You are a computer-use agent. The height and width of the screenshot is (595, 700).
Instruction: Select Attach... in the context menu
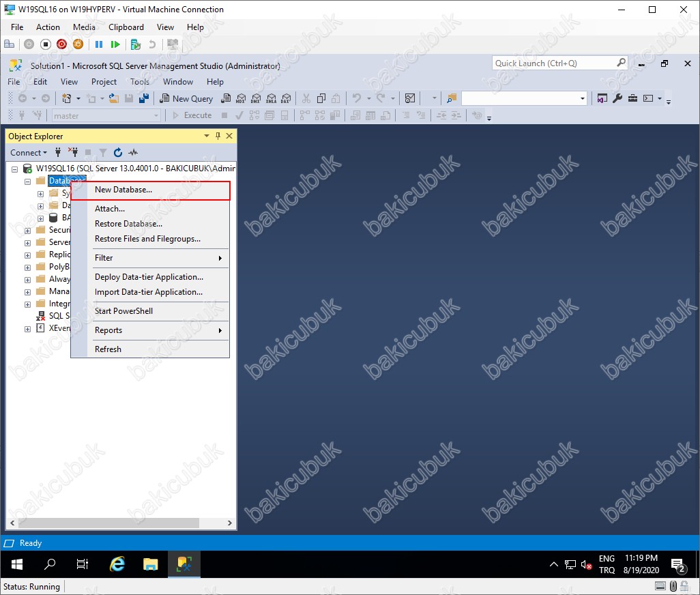[x=150, y=209]
